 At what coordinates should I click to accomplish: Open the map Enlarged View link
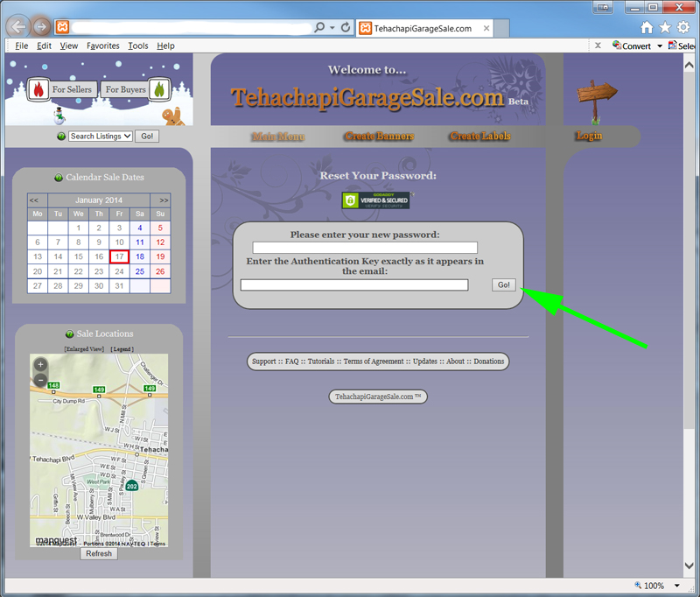pyautogui.click(x=84, y=348)
